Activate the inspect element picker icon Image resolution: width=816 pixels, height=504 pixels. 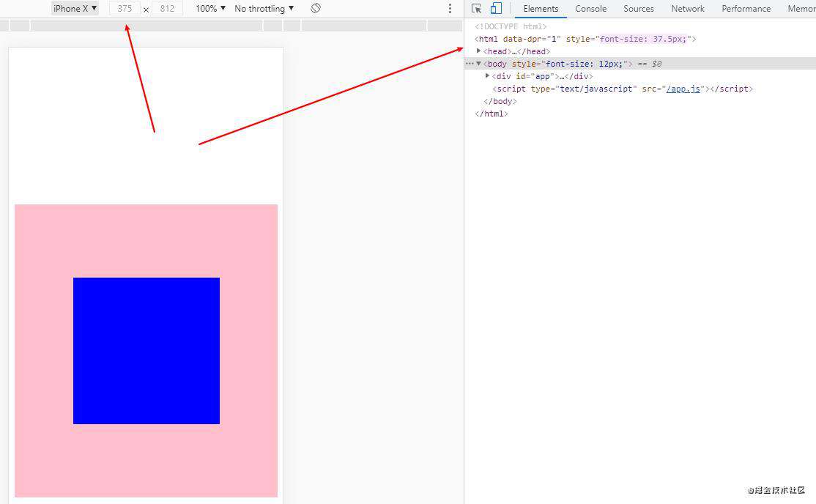[476, 8]
